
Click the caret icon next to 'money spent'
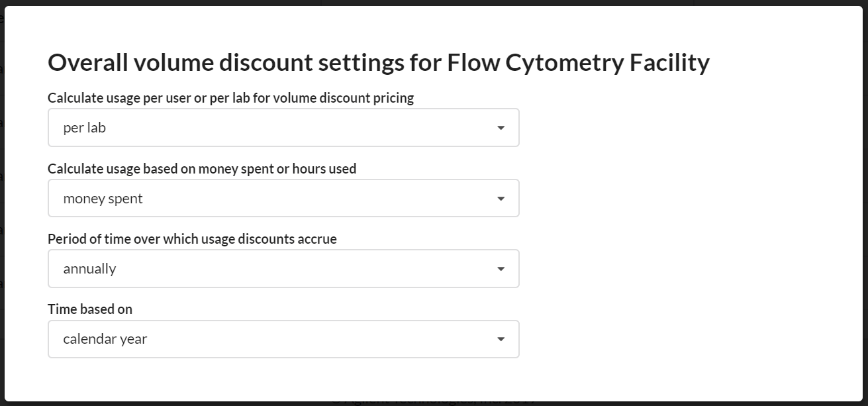(501, 199)
